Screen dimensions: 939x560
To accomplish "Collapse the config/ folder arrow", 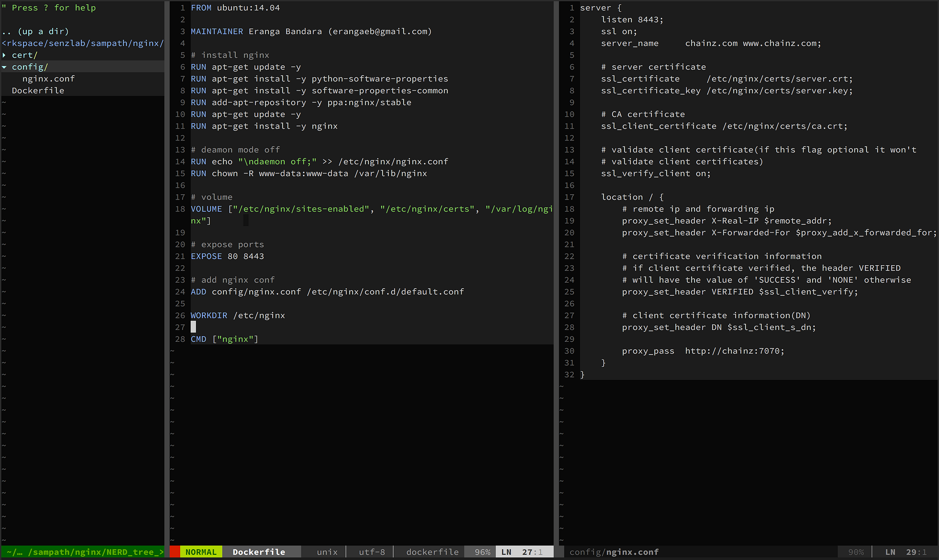I will (4, 67).
